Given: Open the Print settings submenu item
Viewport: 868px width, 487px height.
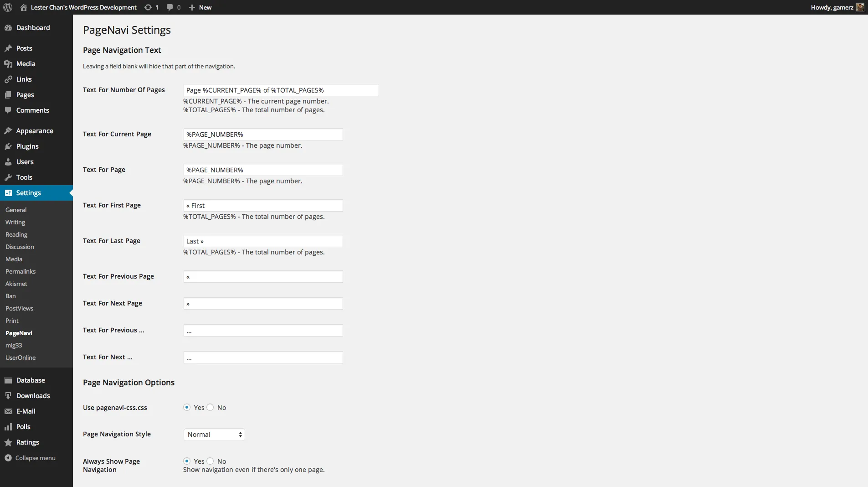Looking at the screenshot, I should coord(12,321).
